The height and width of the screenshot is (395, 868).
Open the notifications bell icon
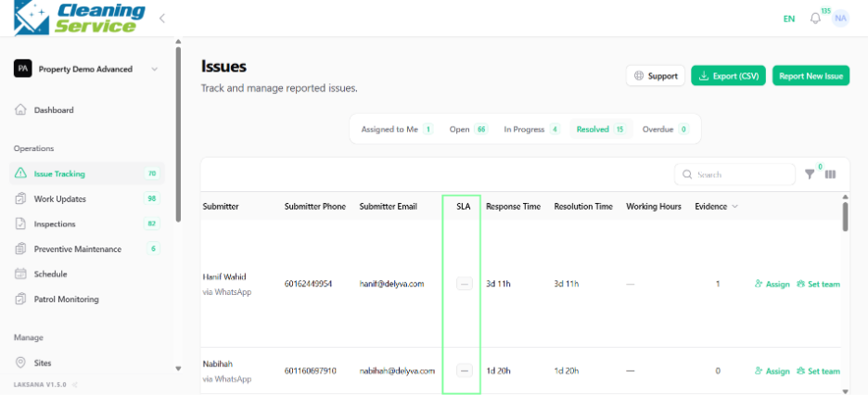(815, 19)
